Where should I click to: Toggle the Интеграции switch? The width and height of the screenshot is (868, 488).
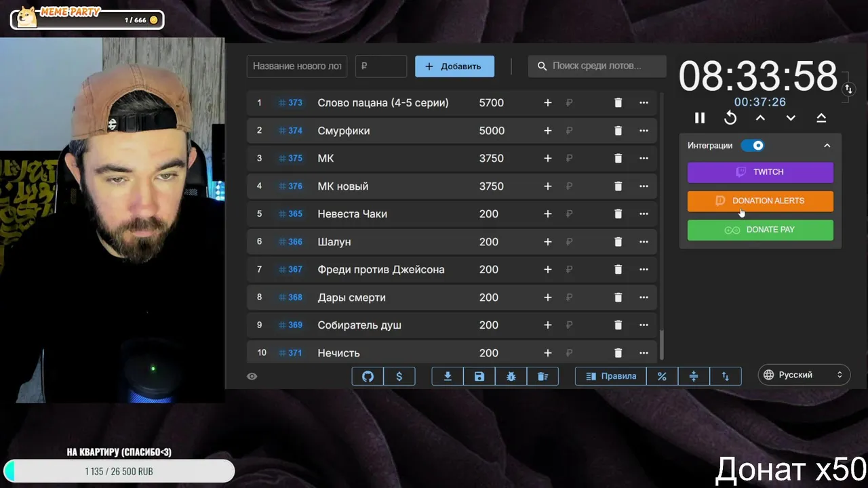coord(753,146)
